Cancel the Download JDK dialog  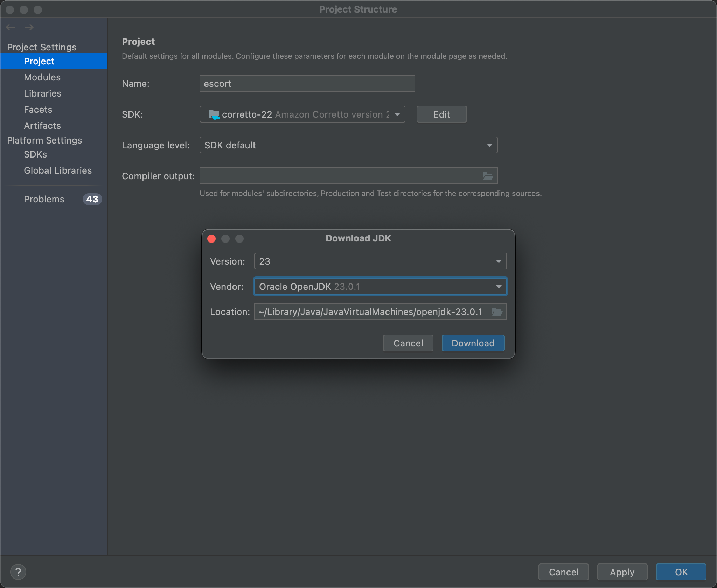click(408, 343)
